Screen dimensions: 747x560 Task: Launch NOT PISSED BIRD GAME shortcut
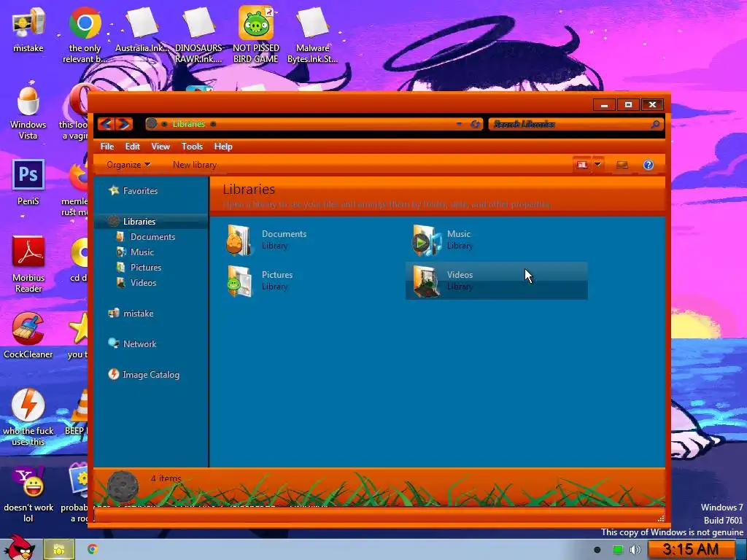pos(255,34)
